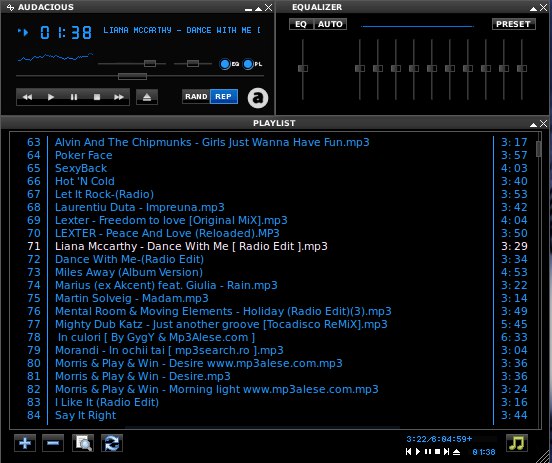The width and height of the screenshot is (552, 463).
Task: Toggle equalizer window with EQ round button
Action: 225,64
